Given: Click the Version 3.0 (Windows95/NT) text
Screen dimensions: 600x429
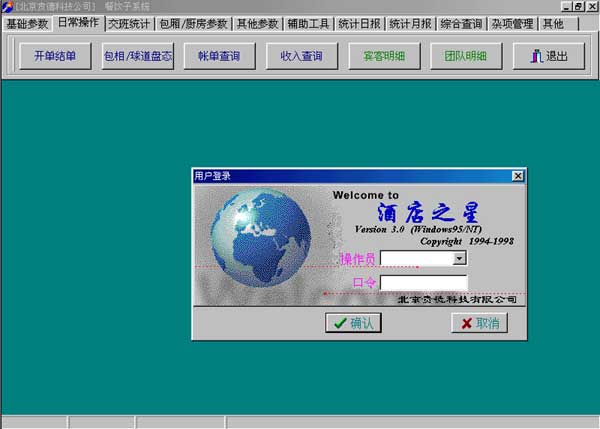Looking at the screenshot, I should pos(418,229).
